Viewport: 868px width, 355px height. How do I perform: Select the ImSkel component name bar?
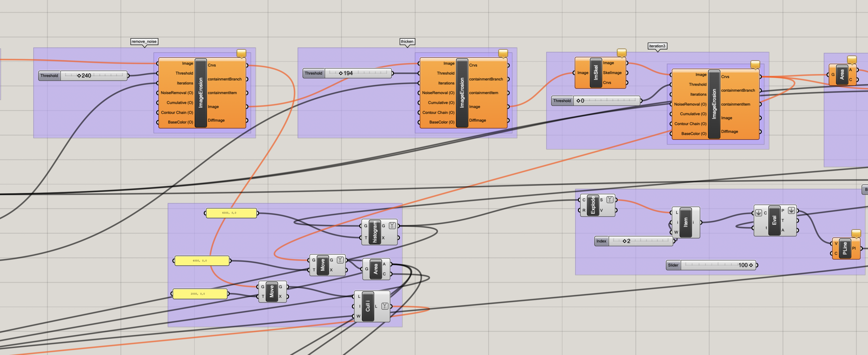pyautogui.click(x=596, y=73)
